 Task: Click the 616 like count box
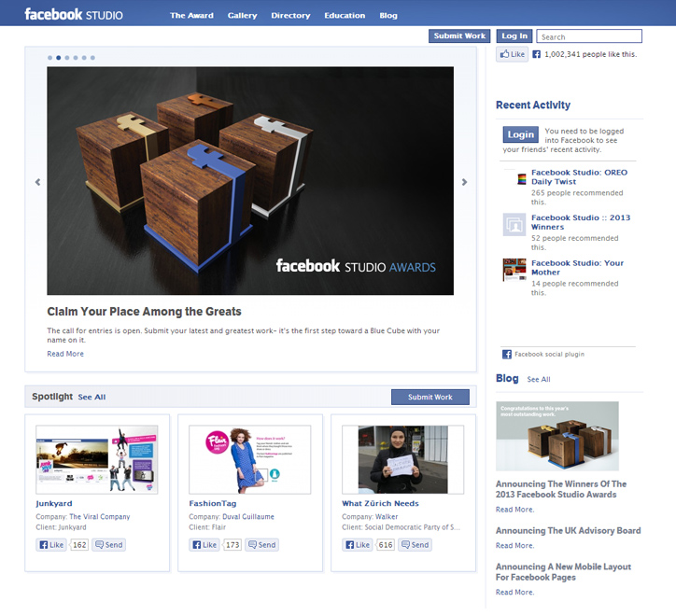pyautogui.click(x=386, y=545)
